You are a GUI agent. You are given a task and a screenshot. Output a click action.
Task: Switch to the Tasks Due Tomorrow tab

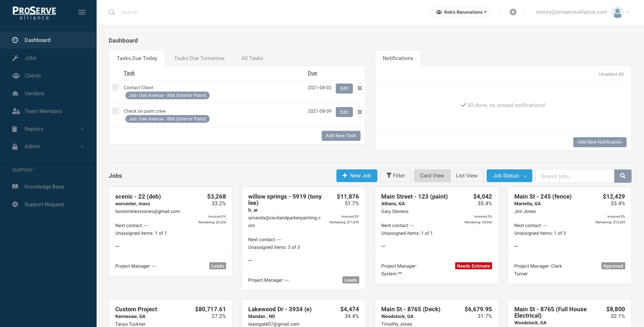(199, 58)
